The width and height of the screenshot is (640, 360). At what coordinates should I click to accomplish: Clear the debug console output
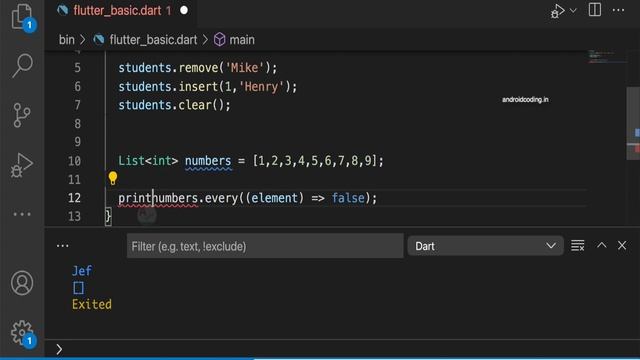(x=578, y=246)
